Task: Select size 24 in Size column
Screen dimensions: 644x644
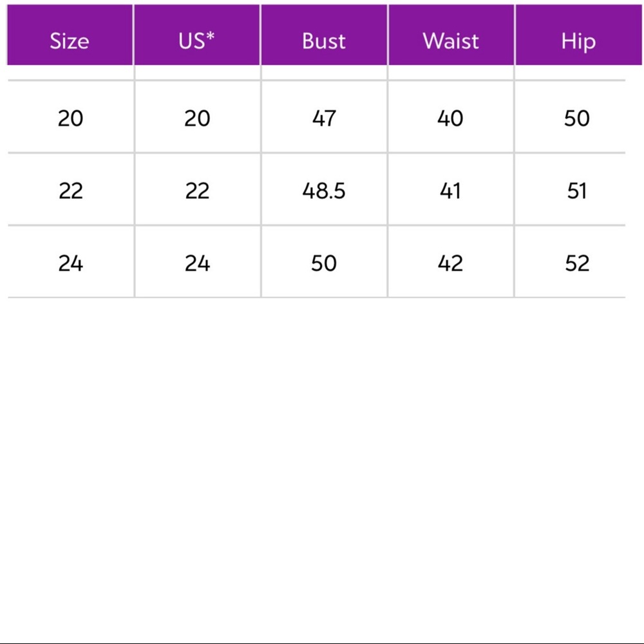Action: [x=70, y=263]
